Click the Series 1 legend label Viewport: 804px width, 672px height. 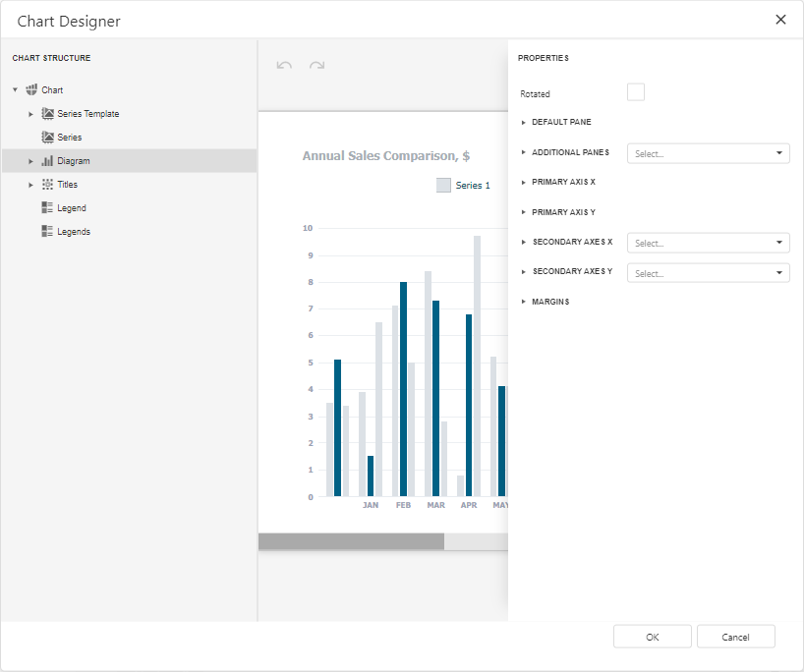tap(473, 186)
